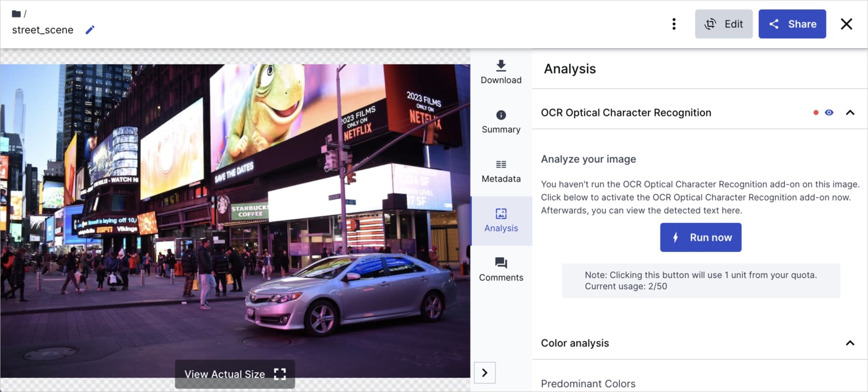Open the Metadata tab

[x=501, y=172]
